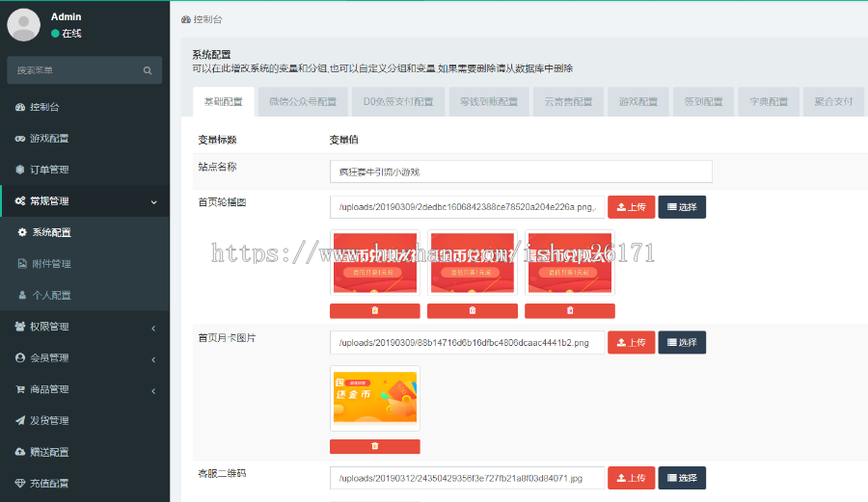Click the search magnifier icon in sidebar
Screen dimensions: 868x502
[x=148, y=70]
